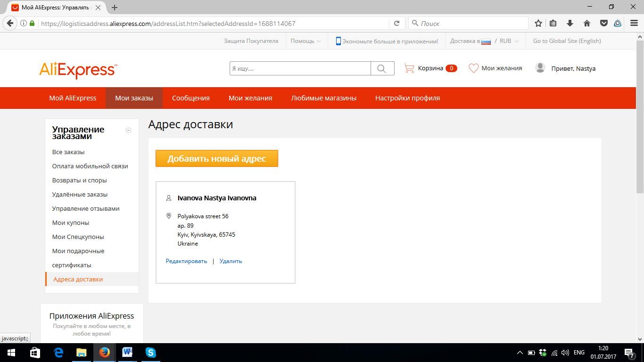Open Мои подарочные сертификаты link

(78, 258)
